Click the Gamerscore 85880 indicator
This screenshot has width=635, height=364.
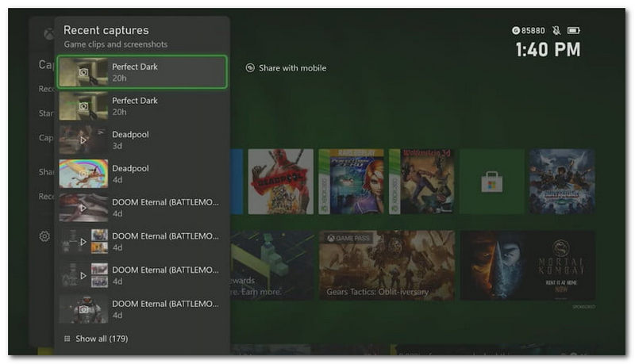529,30
